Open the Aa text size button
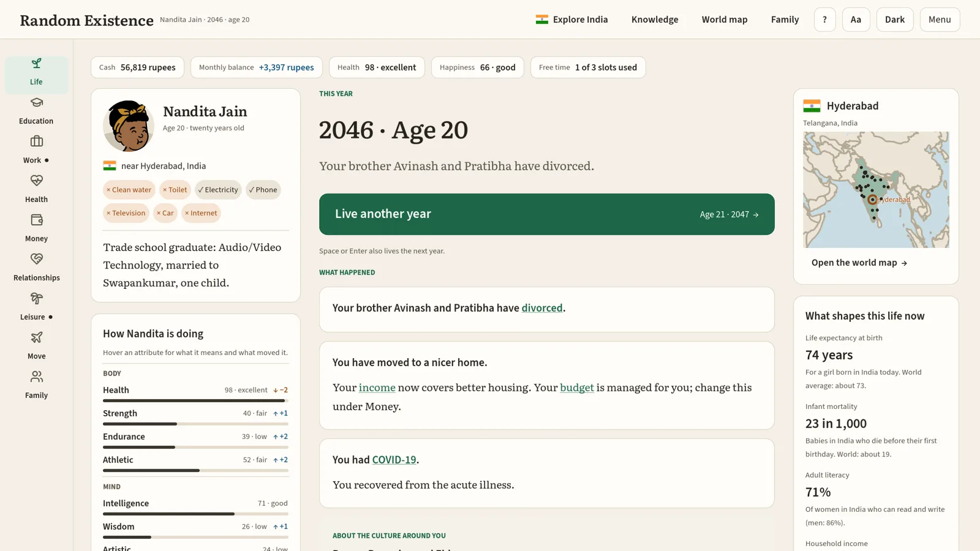This screenshot has width=980, height=551. (x=856, y=20)
